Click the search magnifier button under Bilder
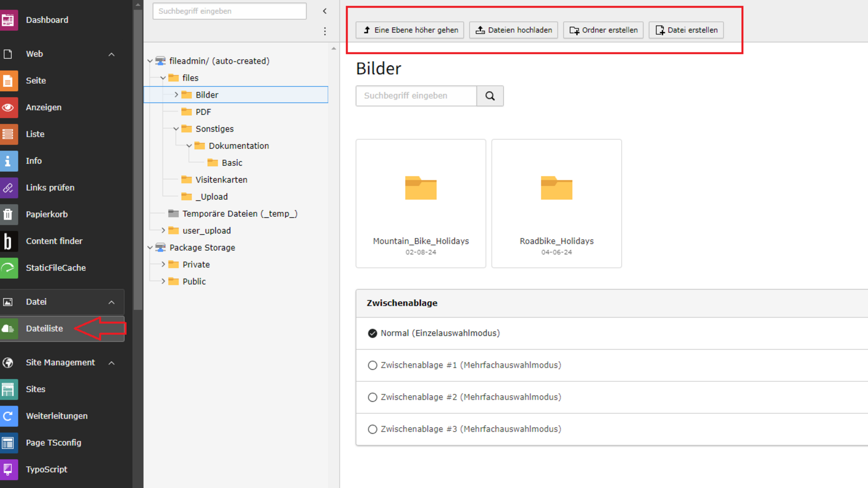Image resolution: width=868 pixels, height=488 pixels. click(490, 96)
